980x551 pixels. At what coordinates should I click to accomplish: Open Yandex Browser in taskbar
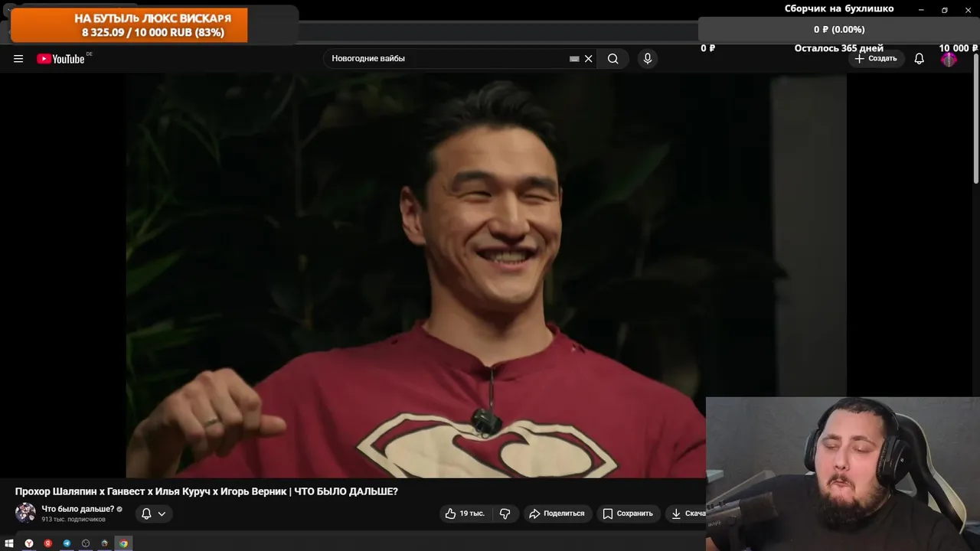[29, 543]
